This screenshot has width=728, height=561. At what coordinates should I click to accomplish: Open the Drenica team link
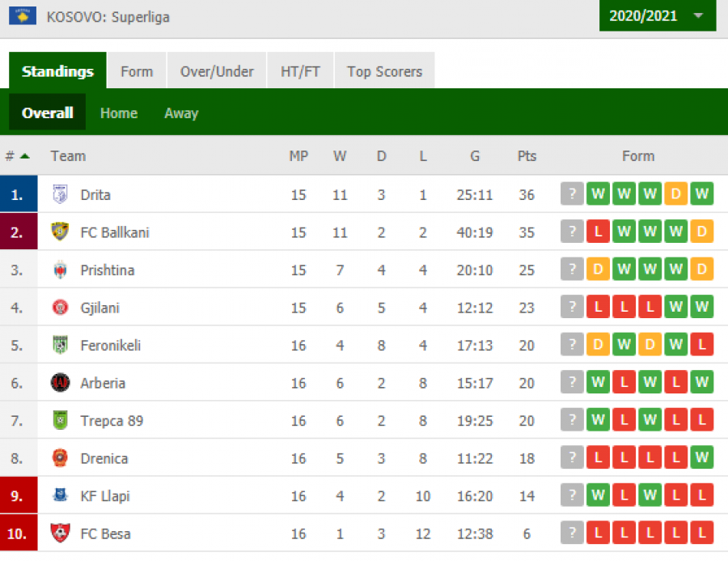pos(104,458)
